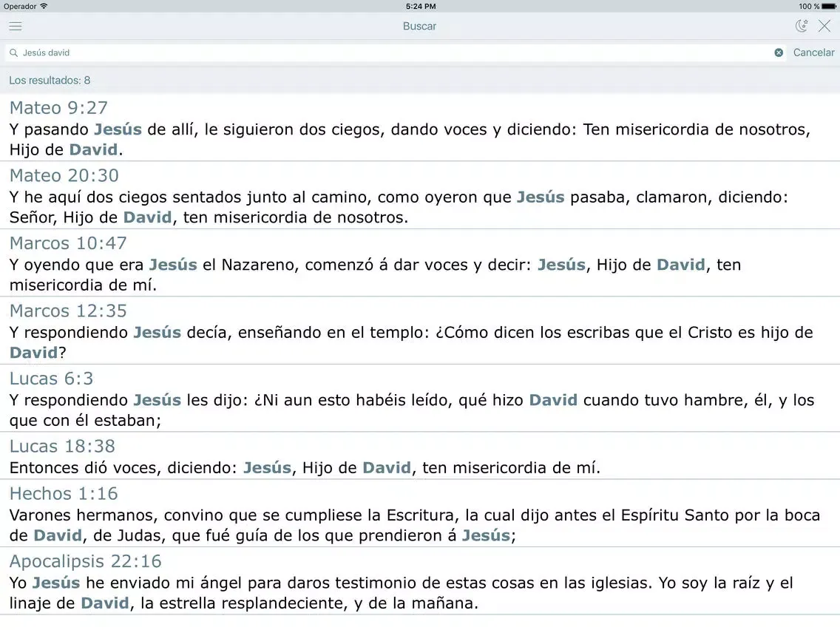This screenshot has width=840, height=630.
Task: Tap the Cancelar button
Action: tap(813, 52)
